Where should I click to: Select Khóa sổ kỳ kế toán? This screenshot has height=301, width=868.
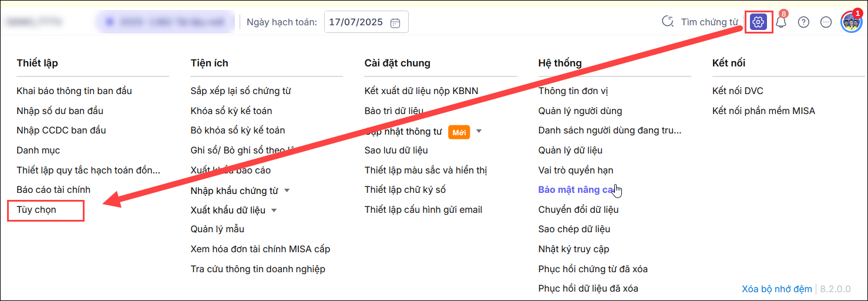pyautogui.click(x=231, y=111)
